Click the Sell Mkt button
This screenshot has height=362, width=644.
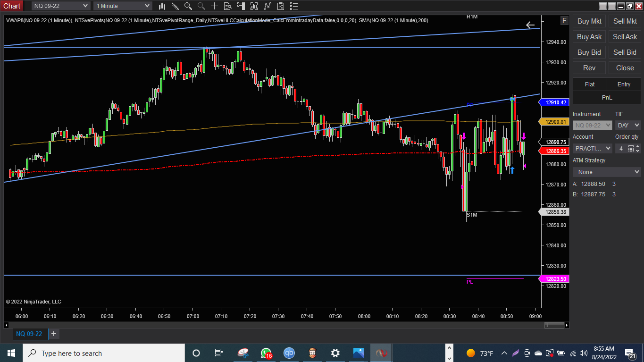tap(625, 21)
